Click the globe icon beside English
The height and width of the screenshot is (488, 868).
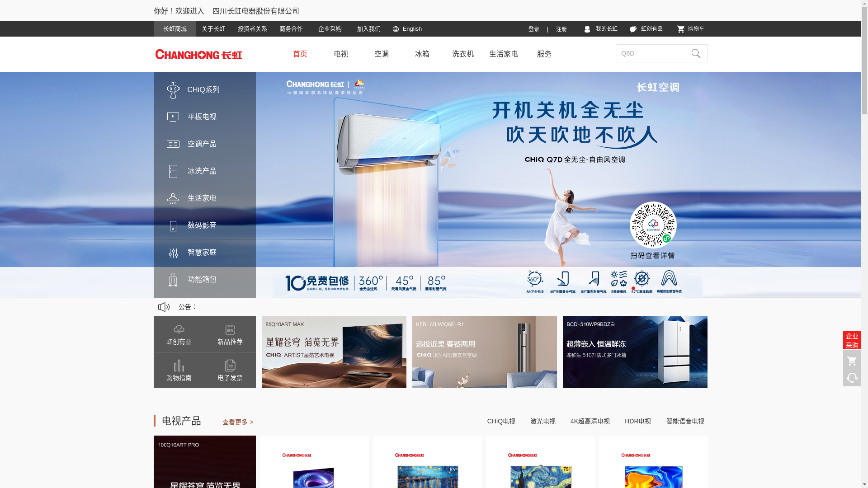(x=396, y=29)
